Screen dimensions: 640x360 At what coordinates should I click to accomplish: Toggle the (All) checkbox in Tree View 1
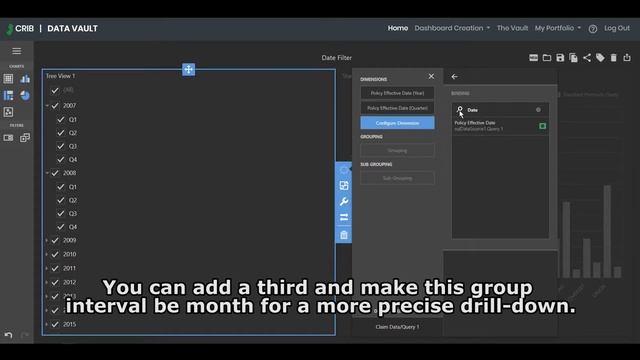click(55, 91)
